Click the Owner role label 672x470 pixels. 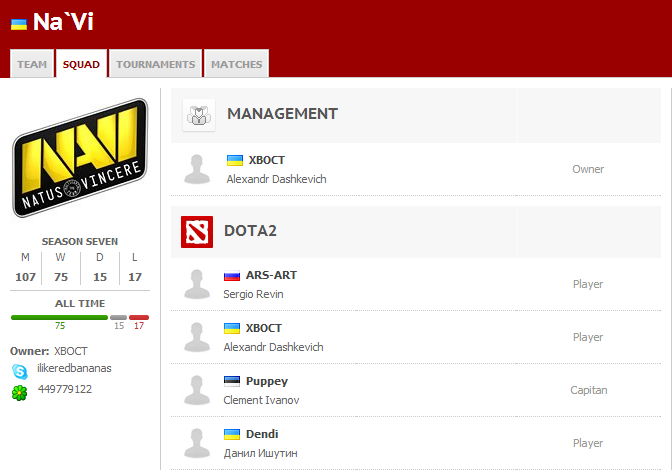point(588,169)
